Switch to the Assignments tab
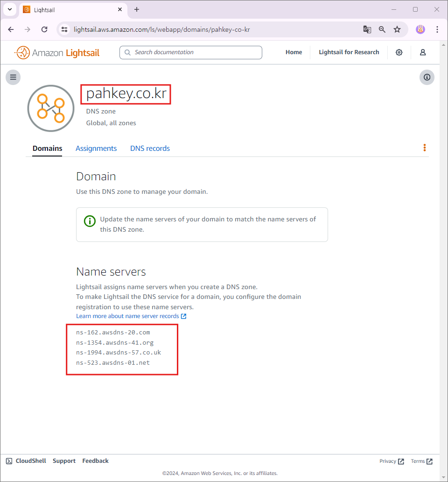 (96, 149)
